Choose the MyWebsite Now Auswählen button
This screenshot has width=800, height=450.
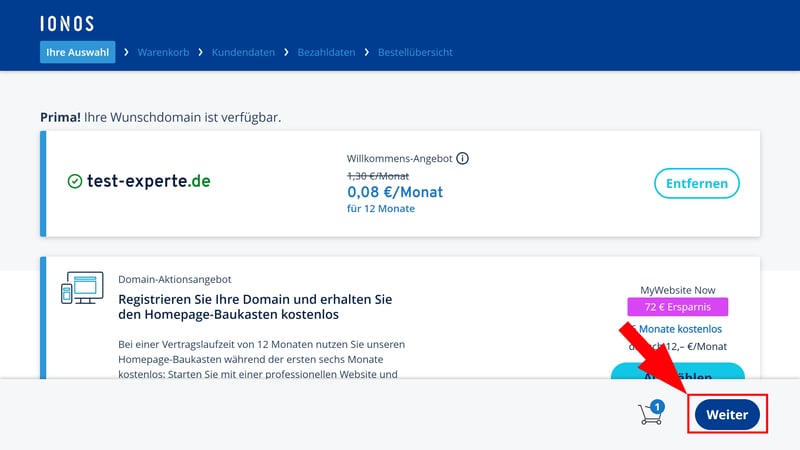(677, 374)
